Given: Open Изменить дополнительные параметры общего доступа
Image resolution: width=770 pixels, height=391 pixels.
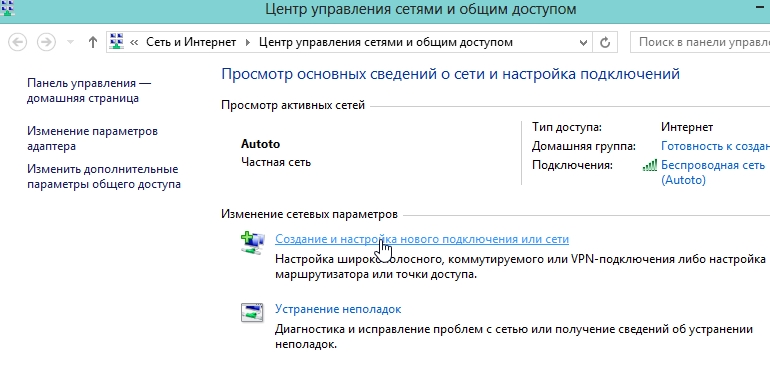Looking at the screenshot, I should tap(104, 176).
